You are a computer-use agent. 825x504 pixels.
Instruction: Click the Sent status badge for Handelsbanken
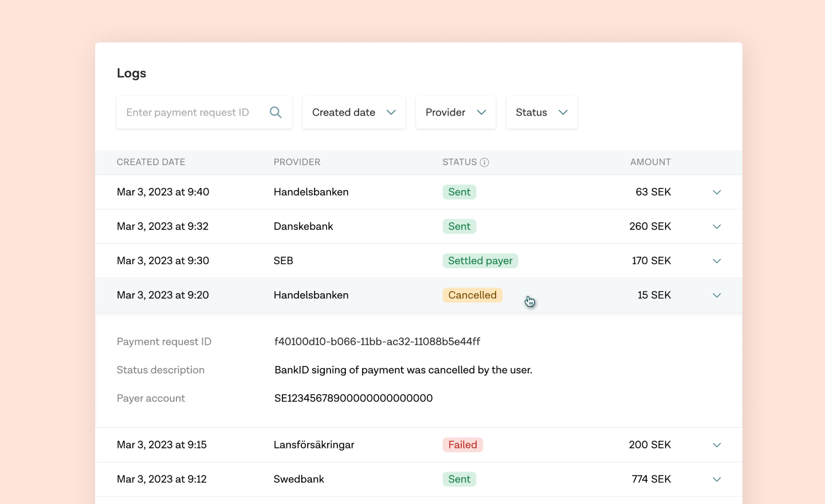(x=459, y=192)
